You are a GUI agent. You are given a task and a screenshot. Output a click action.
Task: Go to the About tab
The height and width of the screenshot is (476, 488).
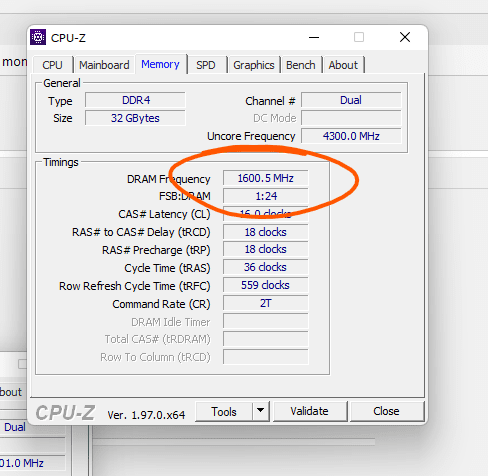click(343, 65)
